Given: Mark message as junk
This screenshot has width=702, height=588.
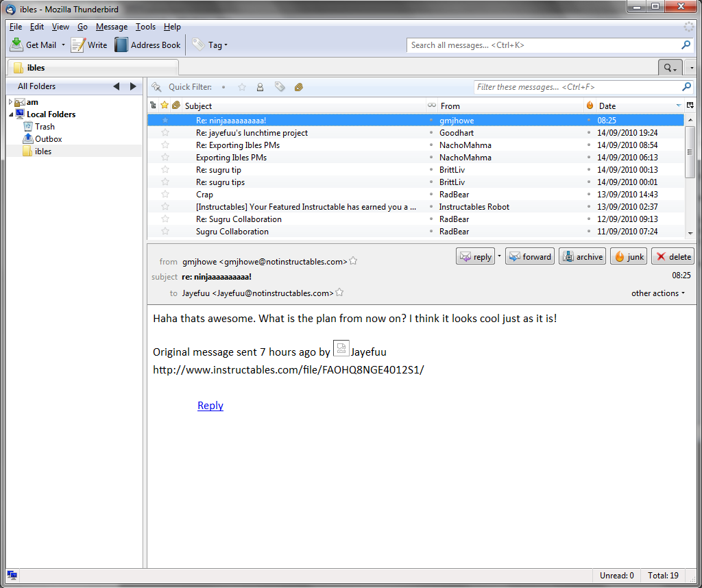Looking at the screenshot, I should click(x=629, y=256).
